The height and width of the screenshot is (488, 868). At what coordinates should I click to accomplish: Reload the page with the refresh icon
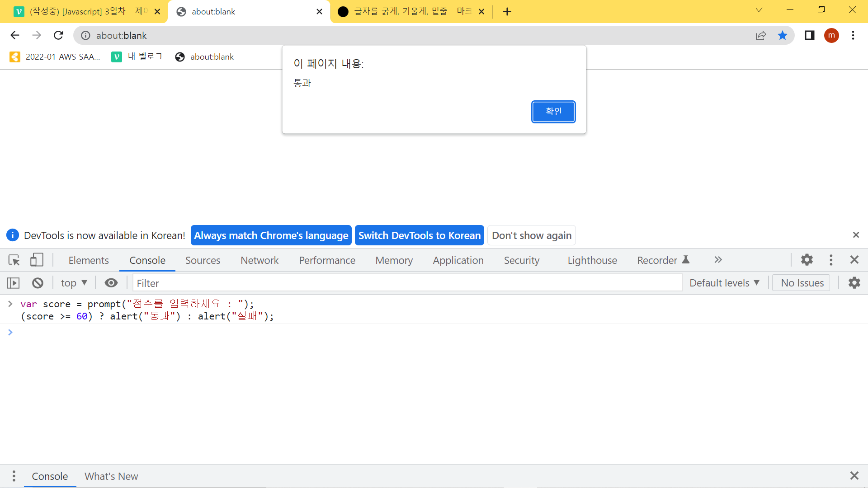point(58,35)
